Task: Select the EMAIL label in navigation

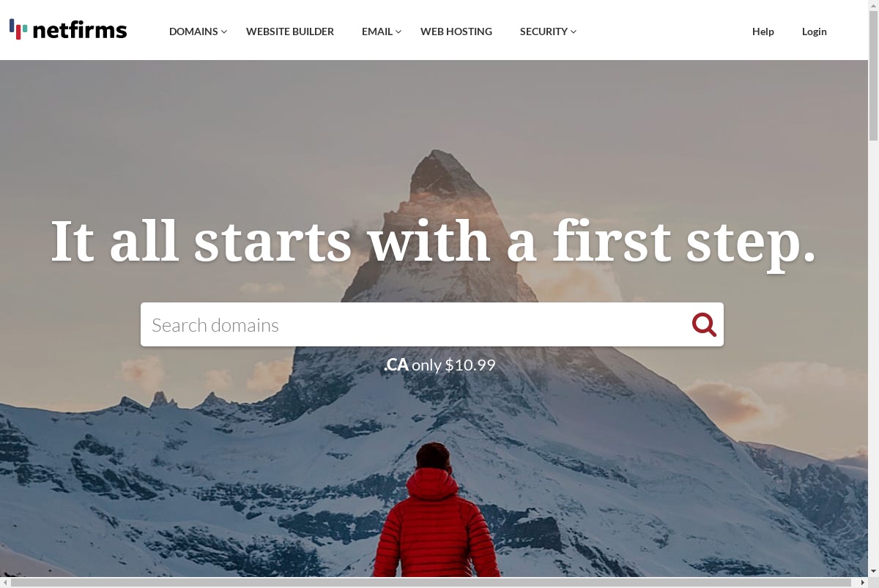Action: (x=377, y=31)
